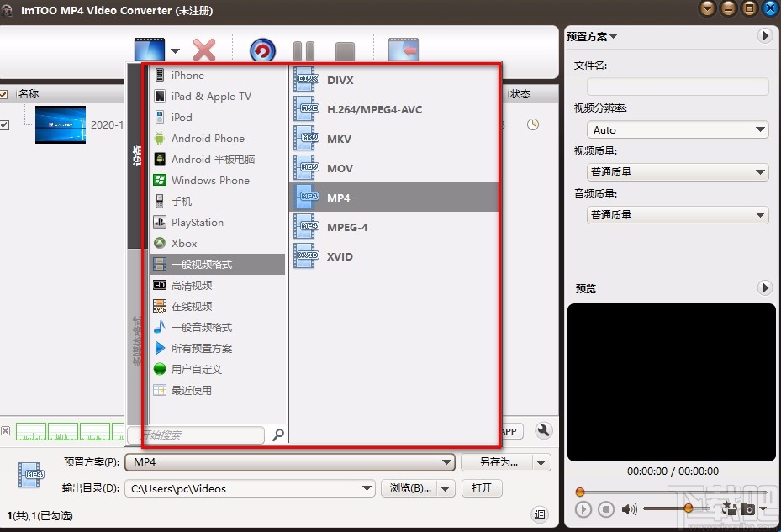Click the Add file film icon

tap(150, 50)
